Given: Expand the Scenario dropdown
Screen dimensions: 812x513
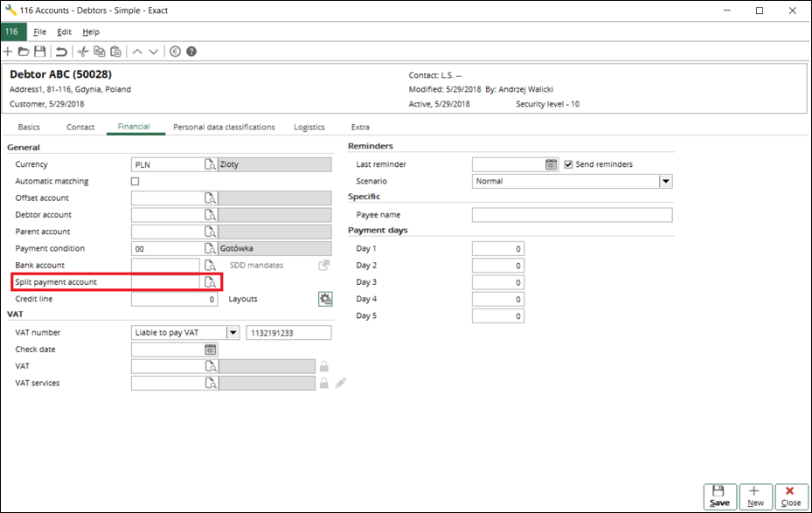Looking at the screenshot, I should 666,181.
